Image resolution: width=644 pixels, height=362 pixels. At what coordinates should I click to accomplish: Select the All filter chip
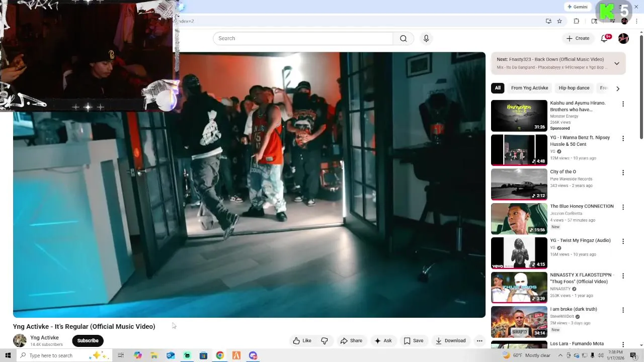tap(498, 88)
